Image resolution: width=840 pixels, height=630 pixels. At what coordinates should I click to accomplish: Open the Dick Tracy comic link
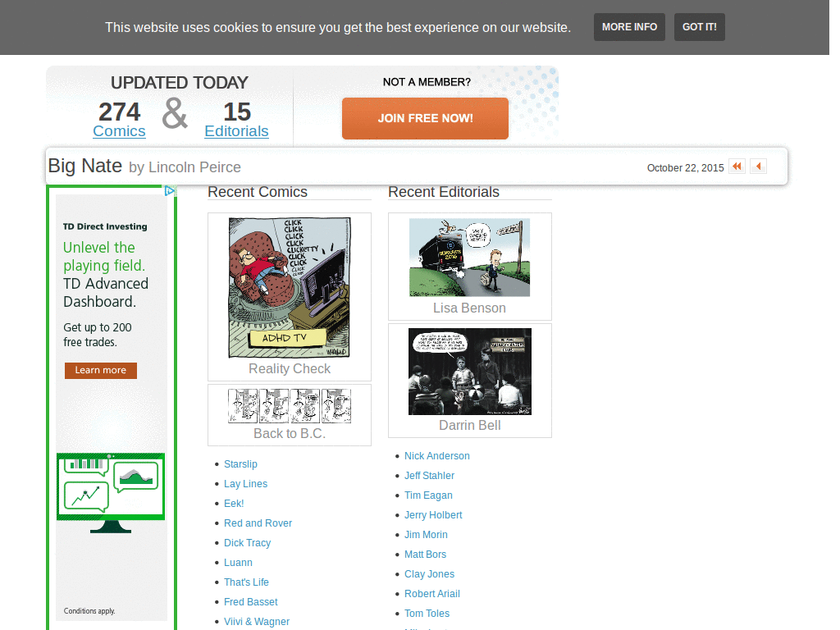(247, 543)
